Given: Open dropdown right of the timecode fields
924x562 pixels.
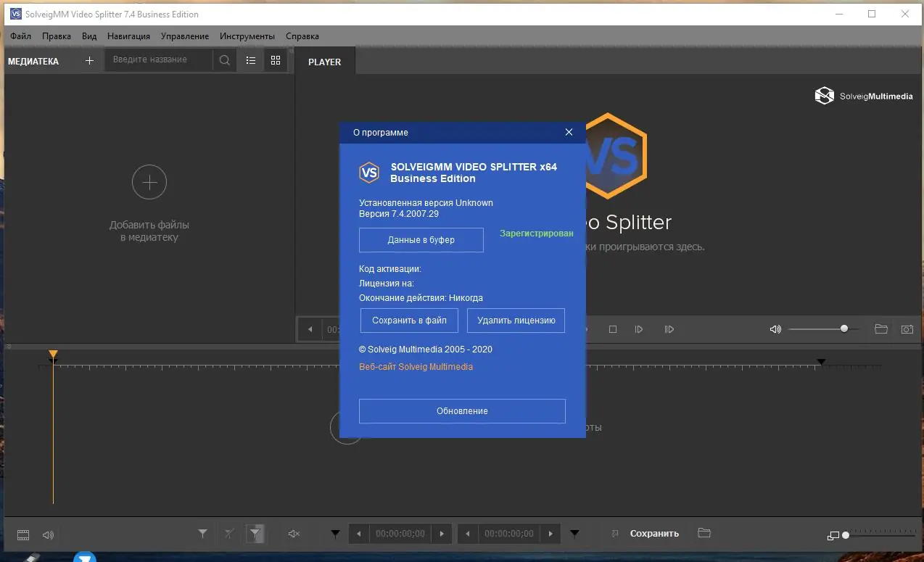Looking at the screenshot, I should coord(574,534).
